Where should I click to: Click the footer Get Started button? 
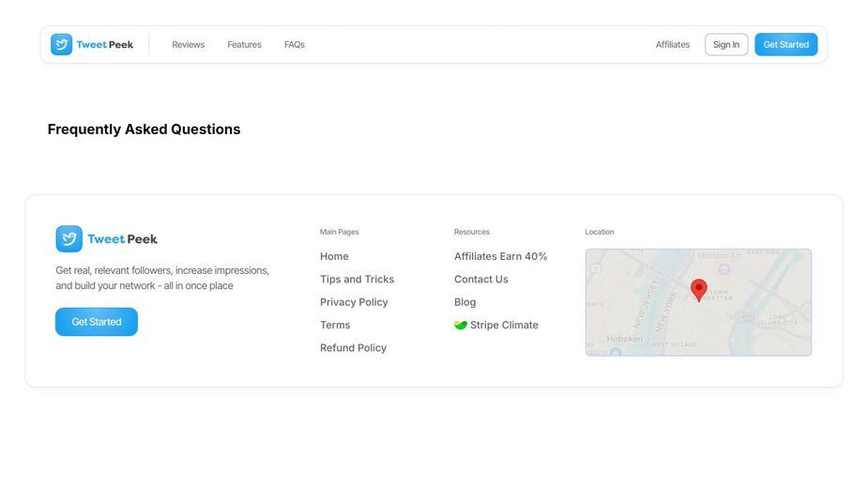coord(97,322)
